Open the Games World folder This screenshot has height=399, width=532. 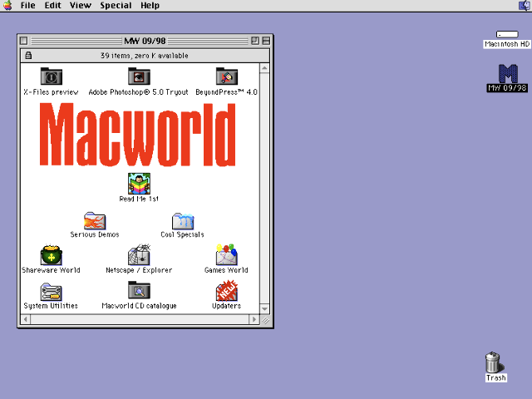click(x=227, y=254)
